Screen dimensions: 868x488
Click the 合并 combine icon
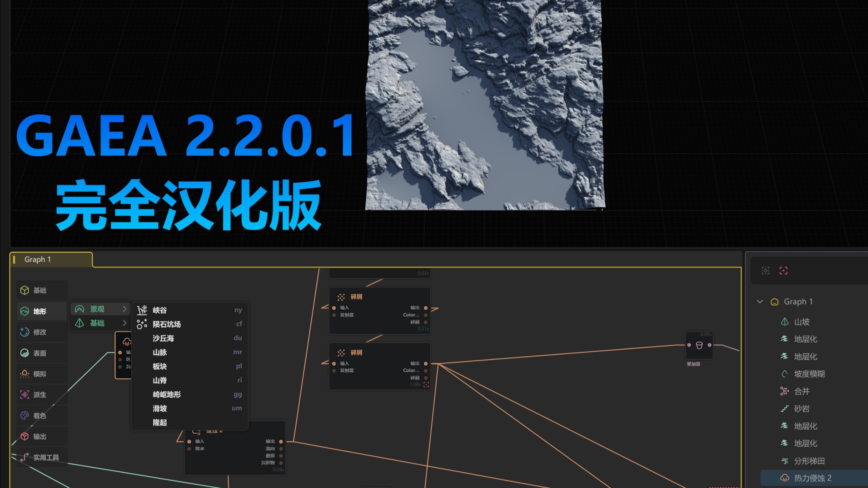pos(784,391)
